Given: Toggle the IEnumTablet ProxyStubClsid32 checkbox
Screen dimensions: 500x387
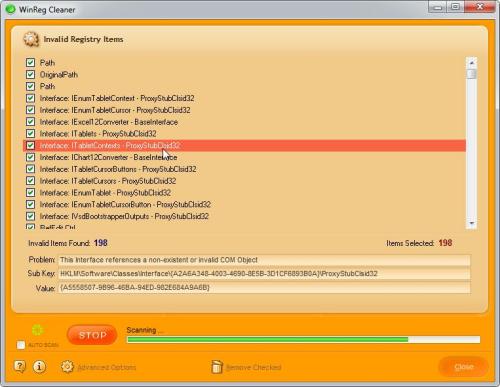Looking at the screenshot, I should coord(30,193).
